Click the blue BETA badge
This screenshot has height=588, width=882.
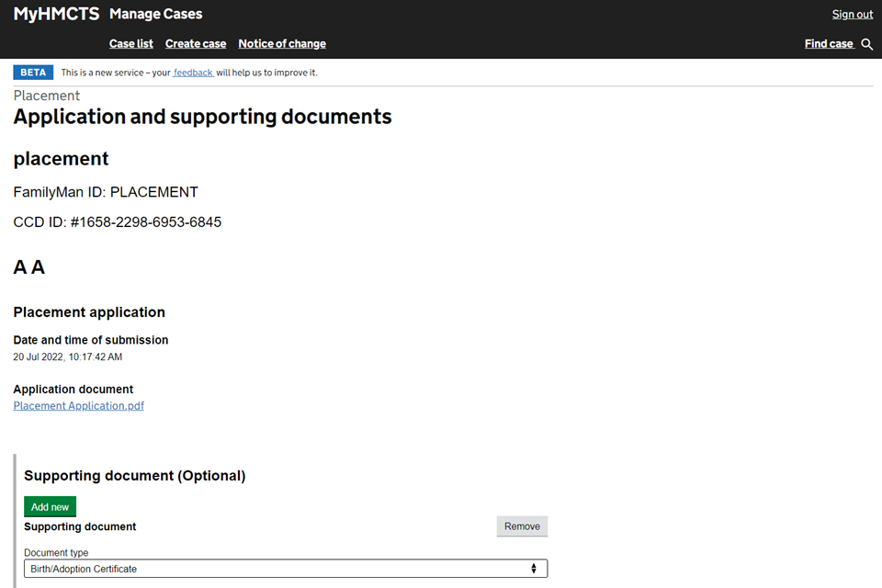(33, 73)
